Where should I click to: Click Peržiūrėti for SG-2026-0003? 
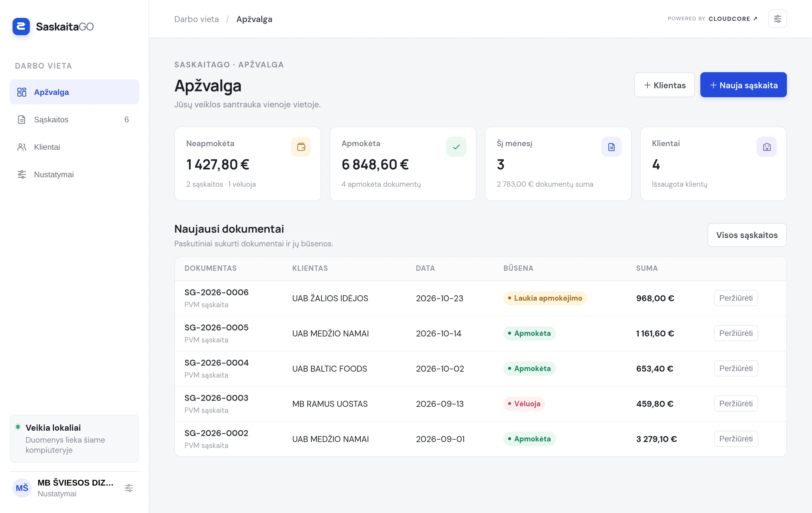point(736,404)
